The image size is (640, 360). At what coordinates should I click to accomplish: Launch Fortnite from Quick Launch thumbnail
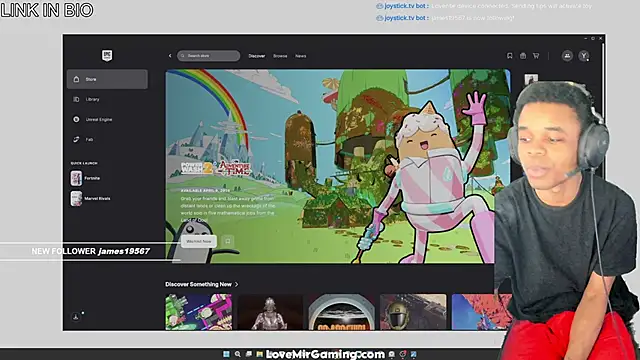76,178
